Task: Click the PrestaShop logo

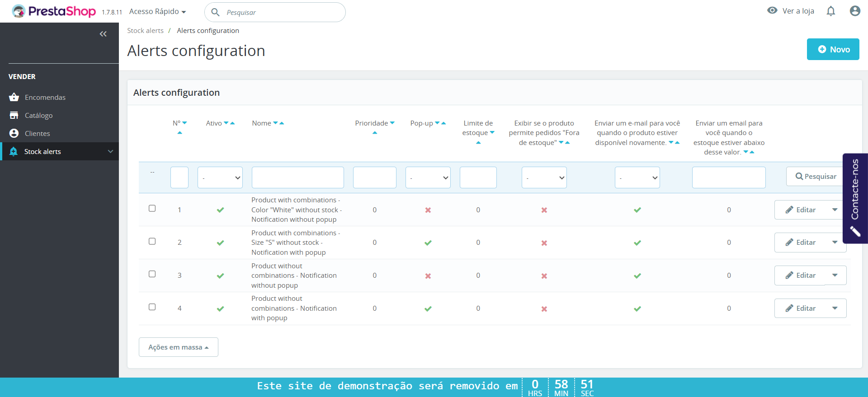Action: pos(54,11)
